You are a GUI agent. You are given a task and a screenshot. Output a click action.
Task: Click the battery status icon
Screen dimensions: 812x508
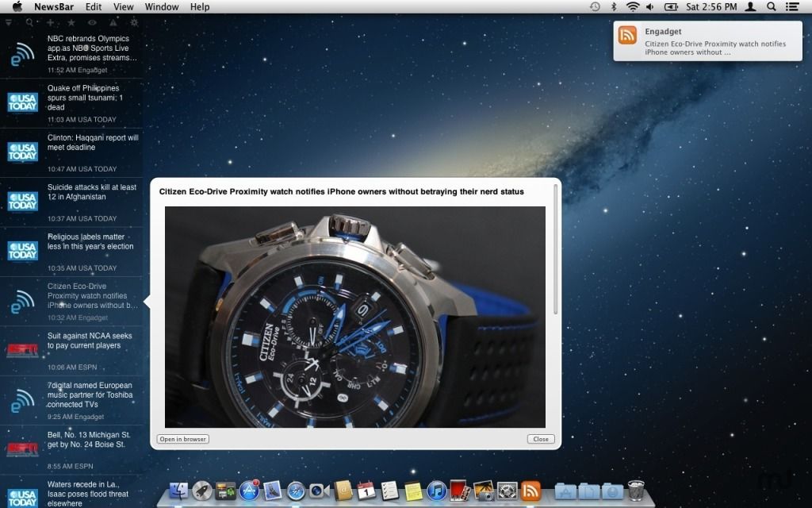click(x=671, y=6)
